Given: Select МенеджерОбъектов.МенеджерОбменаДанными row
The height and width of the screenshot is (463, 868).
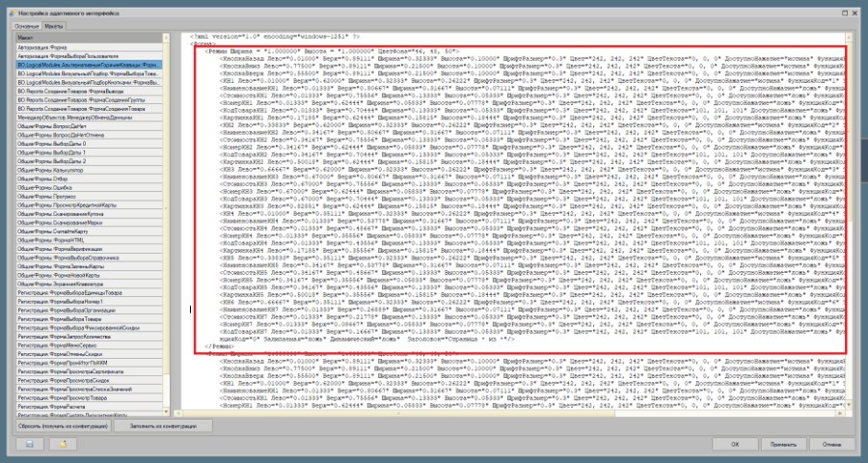Looking at the screenshot, I should (x=89, y=118).
